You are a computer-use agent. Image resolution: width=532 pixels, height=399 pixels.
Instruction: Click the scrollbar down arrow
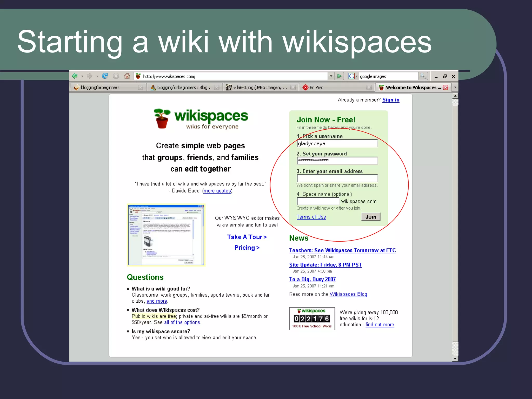pos(455,358)
